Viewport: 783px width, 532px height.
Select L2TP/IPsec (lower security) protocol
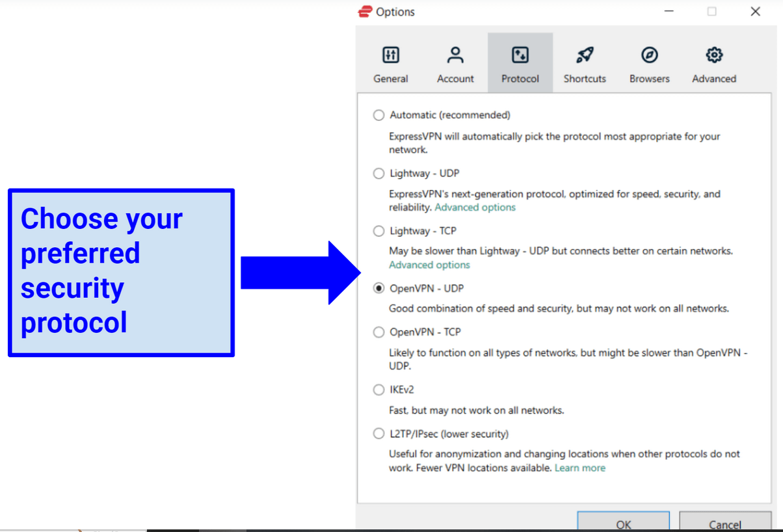378,434
